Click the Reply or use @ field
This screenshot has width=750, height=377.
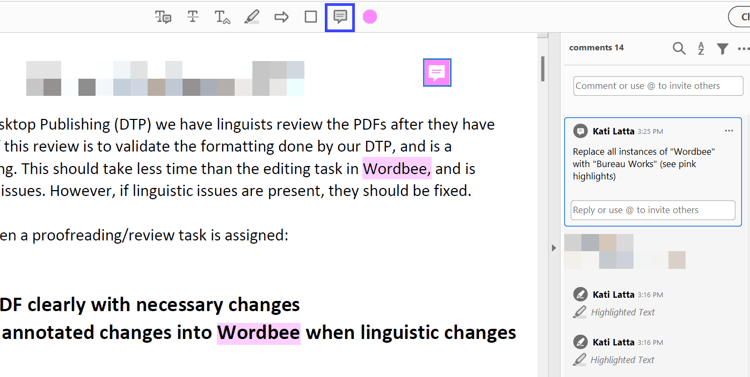click(653, 210)
